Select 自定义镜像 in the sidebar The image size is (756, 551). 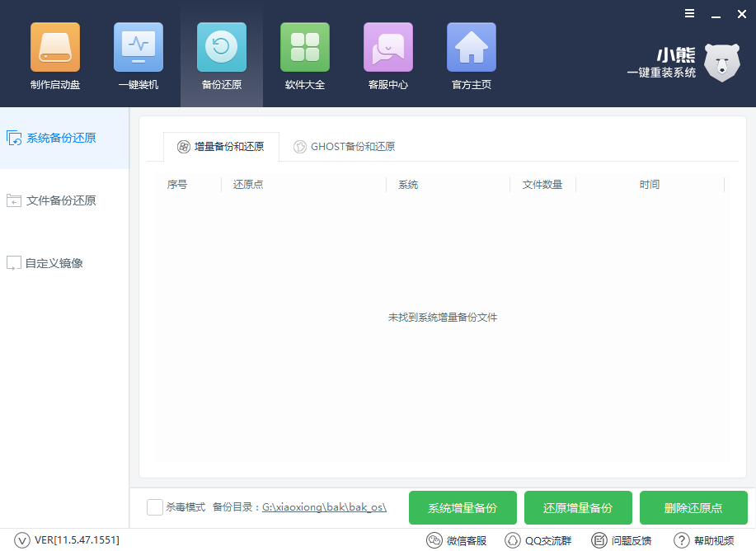point(54,263)
